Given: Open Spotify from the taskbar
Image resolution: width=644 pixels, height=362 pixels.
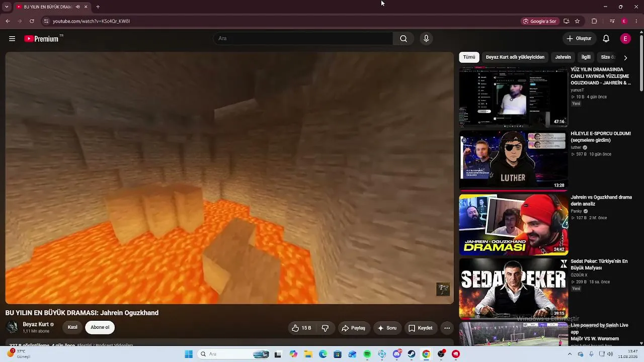Looking at the screenshot, I should (x=367, y=354).
